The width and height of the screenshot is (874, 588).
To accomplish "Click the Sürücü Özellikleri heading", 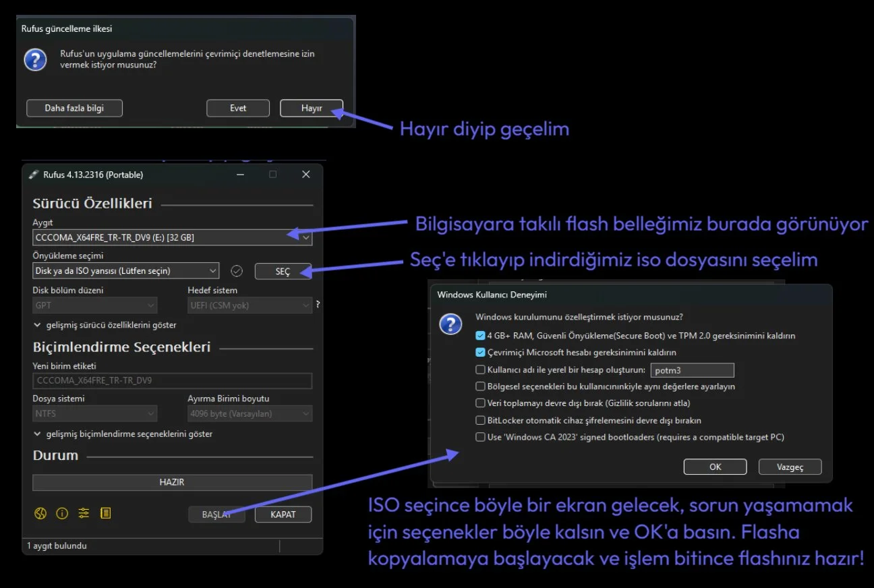I will 92,204.
